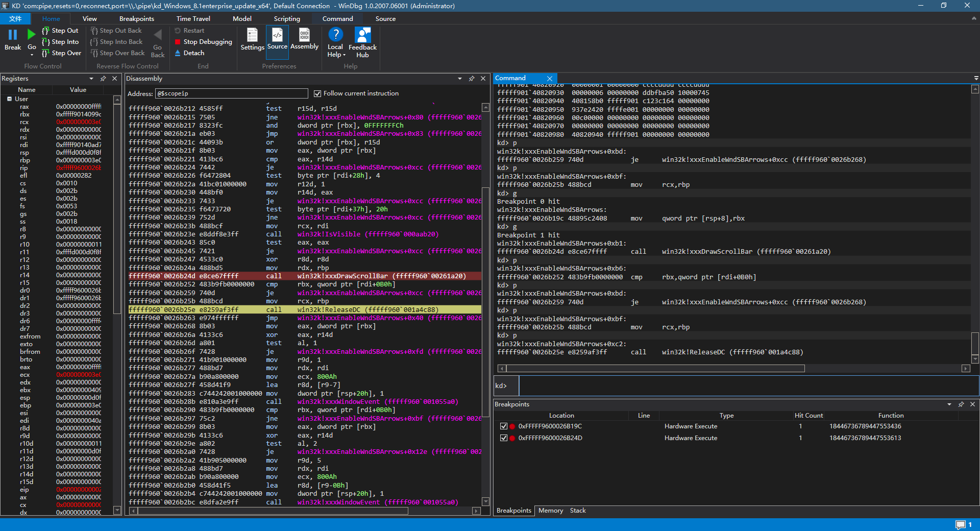Open the Settings icon
Image resolution: width=980 pixels, height=531 pixels.
[252, 35]
